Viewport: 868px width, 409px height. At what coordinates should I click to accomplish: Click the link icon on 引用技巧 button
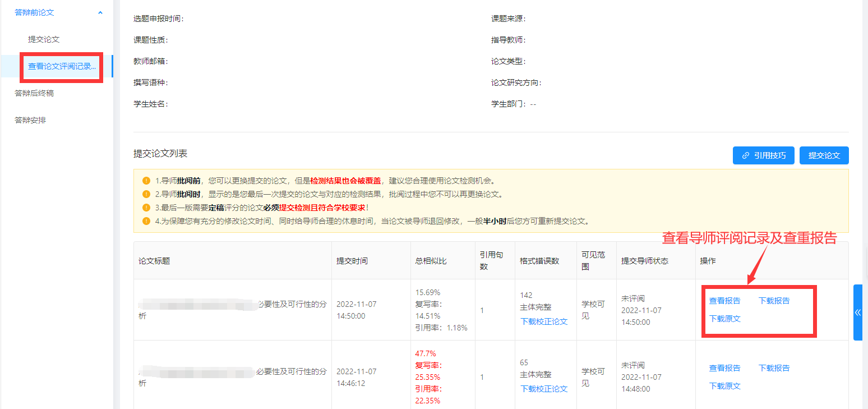pyautogui.click(x=745, y=155)
